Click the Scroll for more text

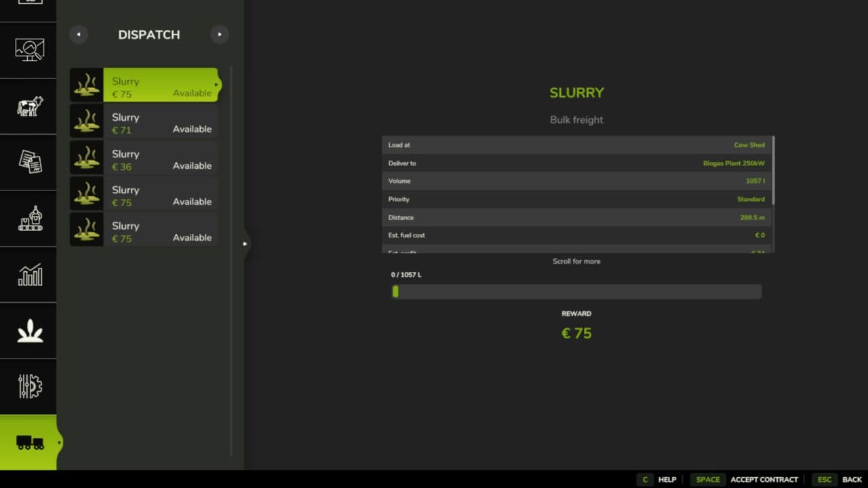coord(576,261)
